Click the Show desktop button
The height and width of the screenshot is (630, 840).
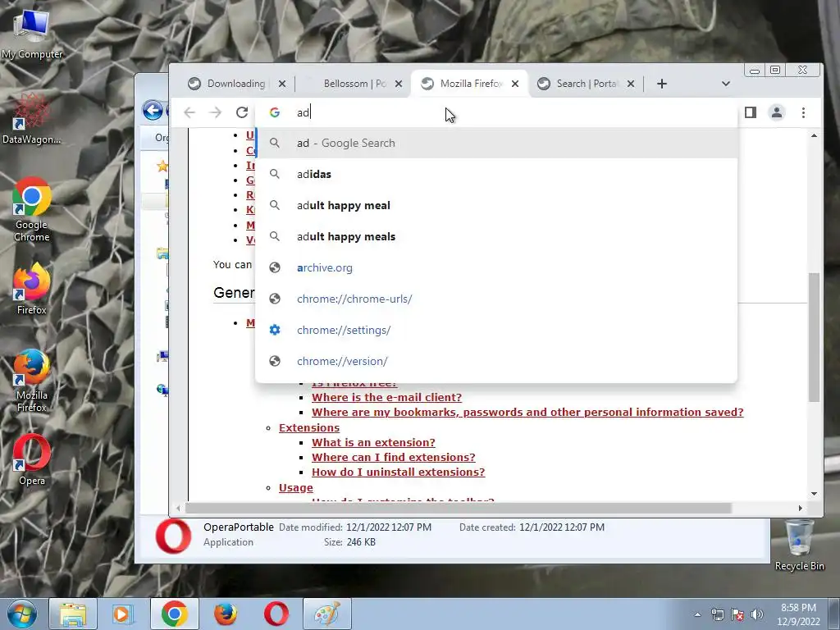coord(836,614)
